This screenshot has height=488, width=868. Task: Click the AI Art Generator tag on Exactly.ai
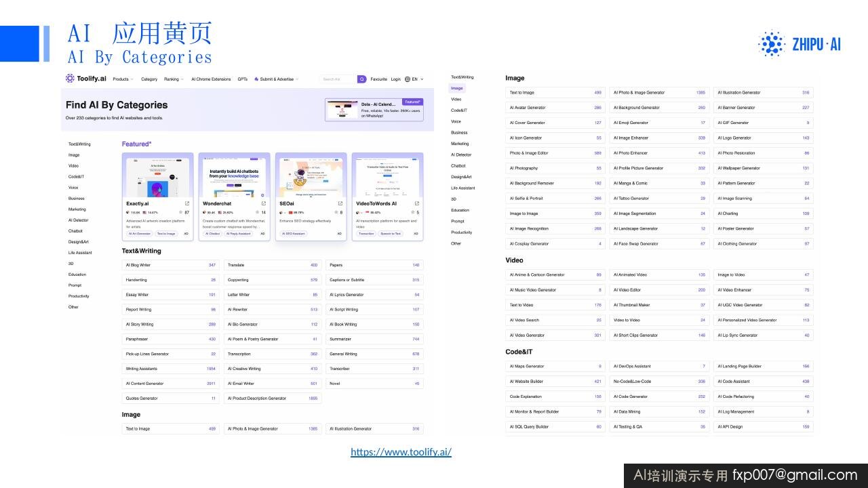[x=140, y=233]
